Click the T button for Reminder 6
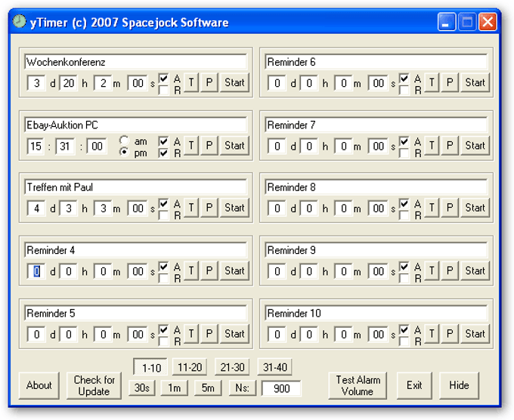 [432, 82]
